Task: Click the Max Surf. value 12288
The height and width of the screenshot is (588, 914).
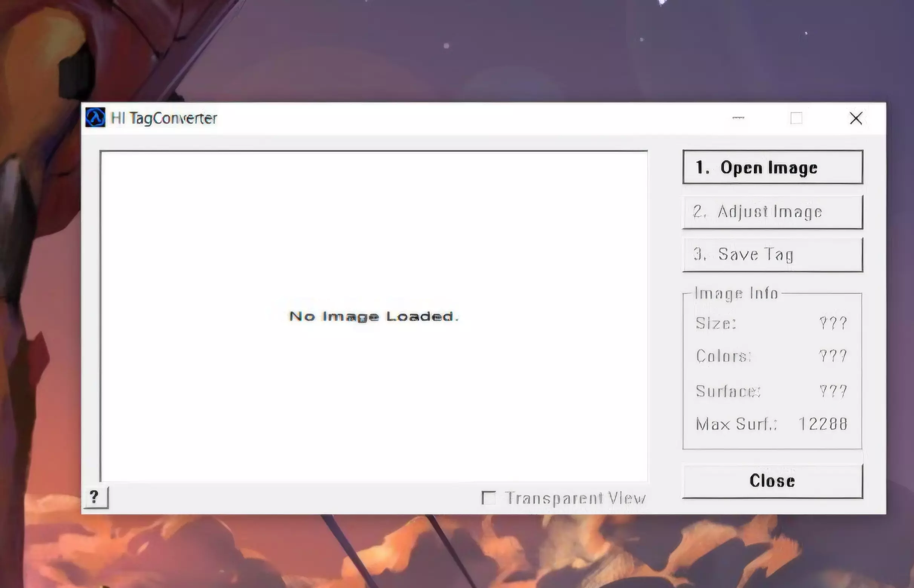Action: click(823, 424)
